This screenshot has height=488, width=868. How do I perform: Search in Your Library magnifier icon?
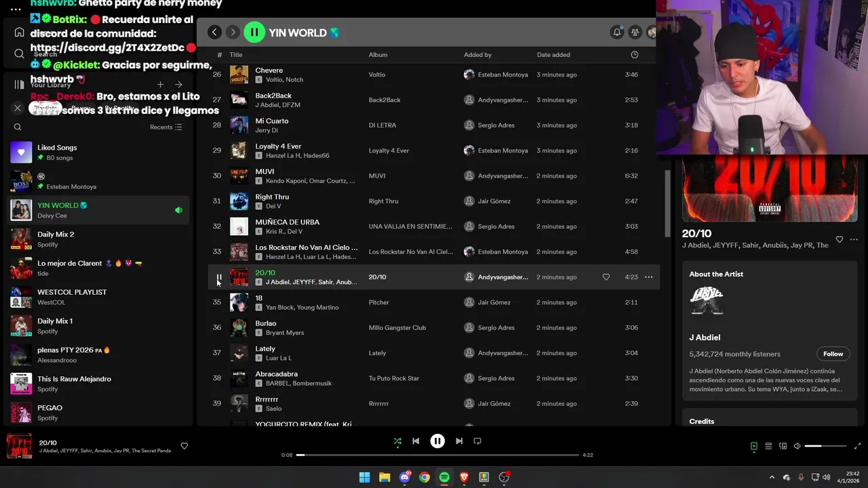(18, 127)
